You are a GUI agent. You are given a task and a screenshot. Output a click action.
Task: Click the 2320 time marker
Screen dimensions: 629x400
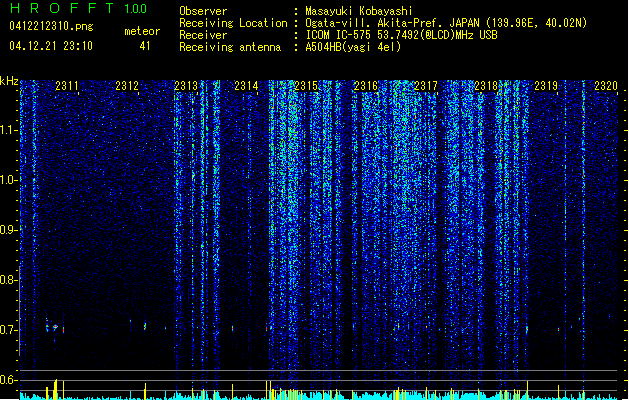[x=606, y=86]
